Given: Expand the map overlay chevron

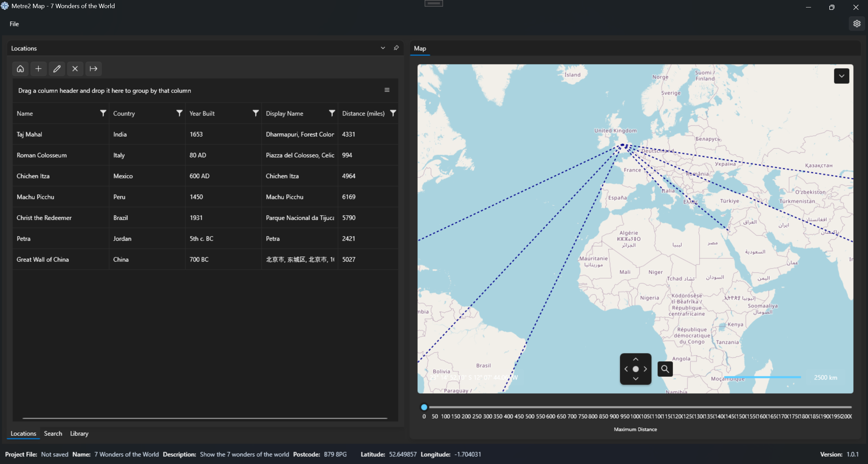Looking at the screenshot, I should click(841, 76).
